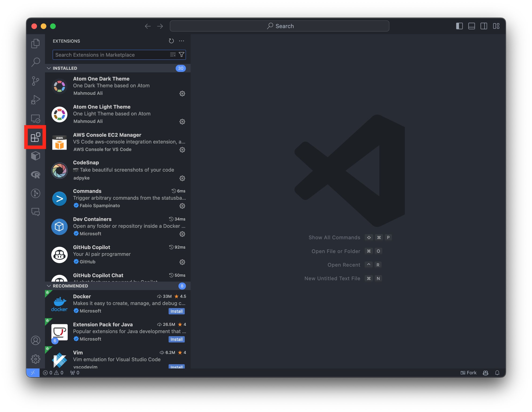Screen dimensions: 532x412
Task: Open the R extension sidebar view
Action: (36, 175)
